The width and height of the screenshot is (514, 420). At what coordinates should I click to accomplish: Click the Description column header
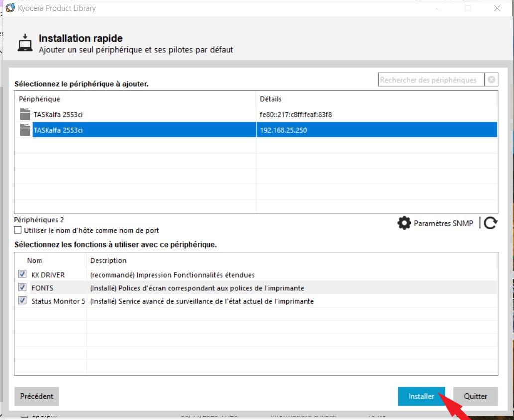(108, 261)
